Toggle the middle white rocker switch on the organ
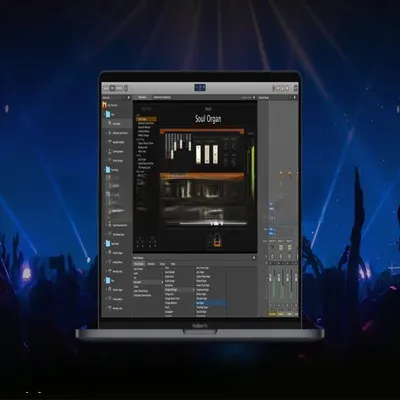 click(207, 154)
